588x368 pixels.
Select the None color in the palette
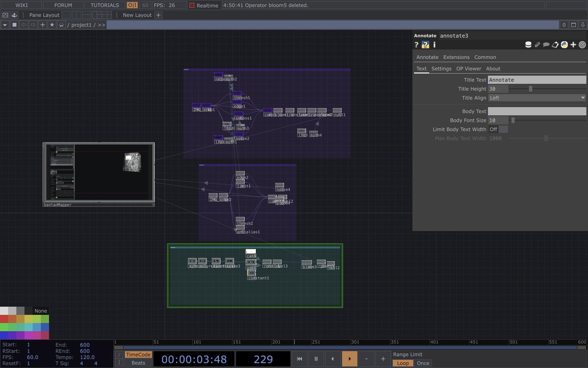pyautogui.click(x=41, y=311)
